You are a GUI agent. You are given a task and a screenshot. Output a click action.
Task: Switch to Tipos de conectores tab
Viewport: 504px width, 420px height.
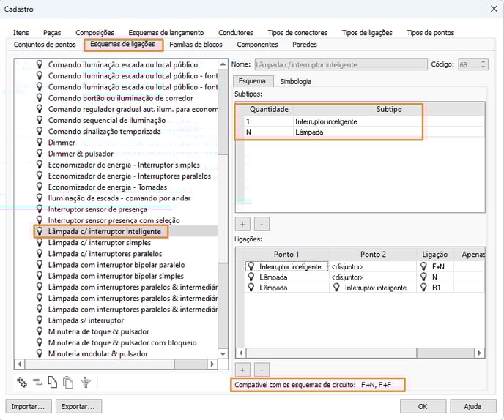pos(297,33)
